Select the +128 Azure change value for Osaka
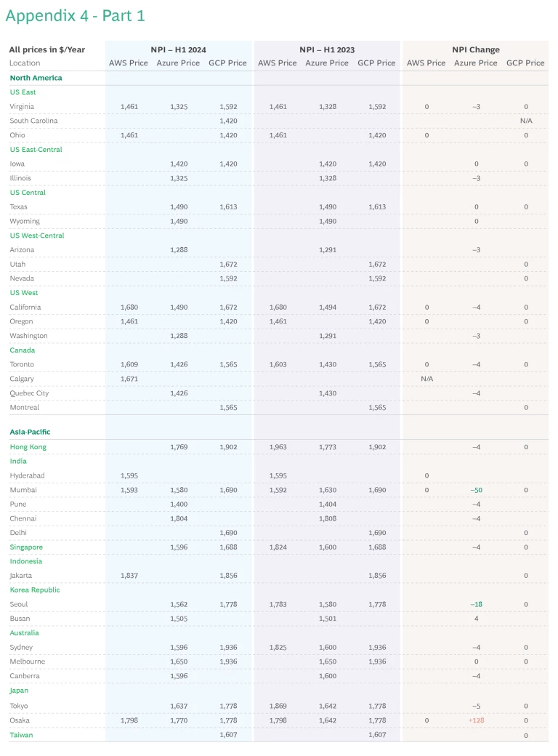 476,720
